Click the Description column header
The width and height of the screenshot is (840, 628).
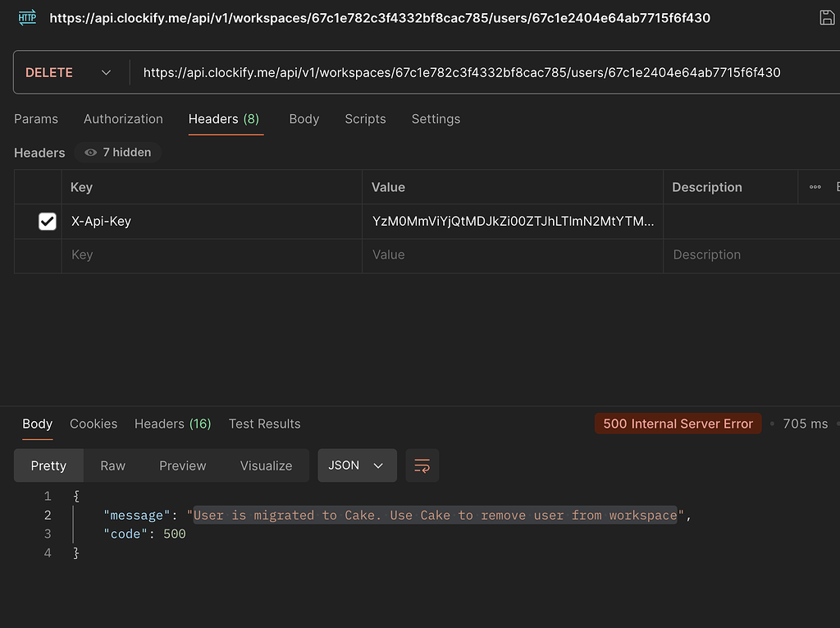point(706,187)
